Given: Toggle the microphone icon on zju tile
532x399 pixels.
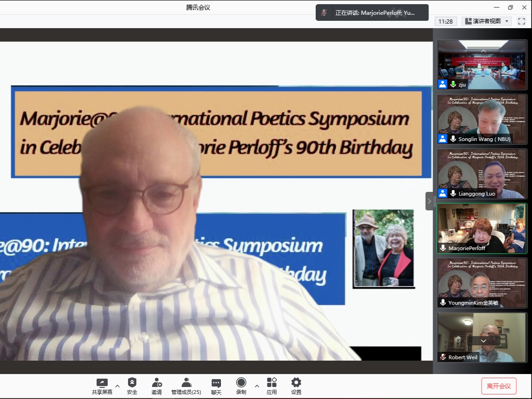Looking at the screenshot, I should pyautogui.click(x=453, y=84).
